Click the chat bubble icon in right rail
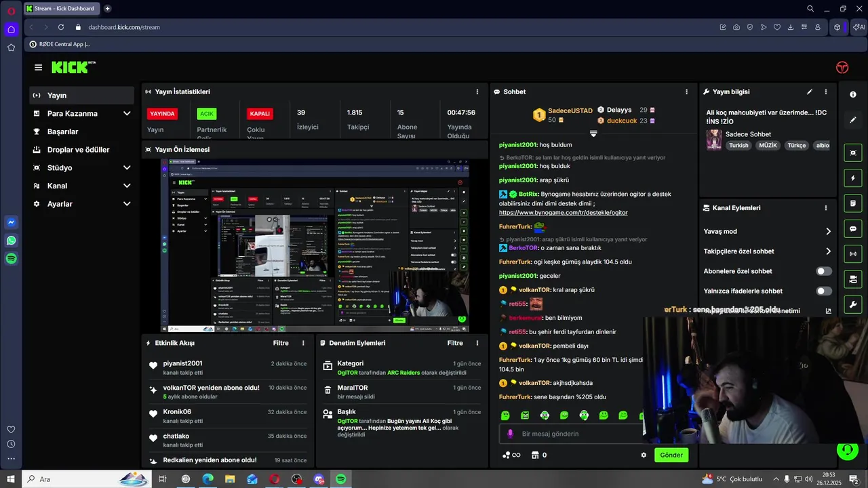This screenshot has width=868, height=488. [x=853, y=228]
